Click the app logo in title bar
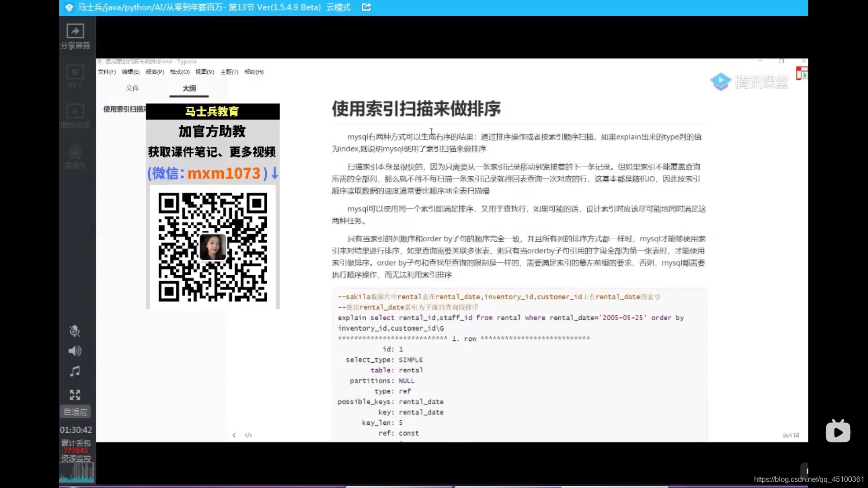The height and width of the screenshot is (488, 868). point(69,7)
